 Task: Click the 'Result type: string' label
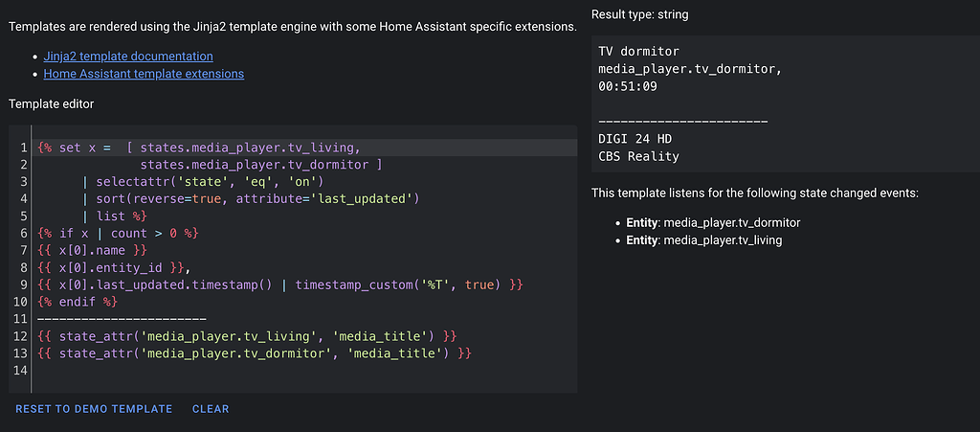click(640, 14)
